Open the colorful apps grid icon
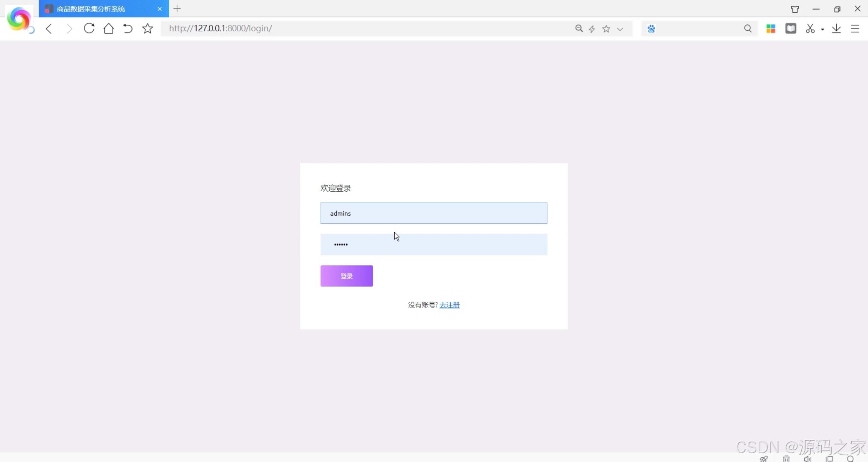The height and width of the screenshot is (462, 868). tap(770, 28)
